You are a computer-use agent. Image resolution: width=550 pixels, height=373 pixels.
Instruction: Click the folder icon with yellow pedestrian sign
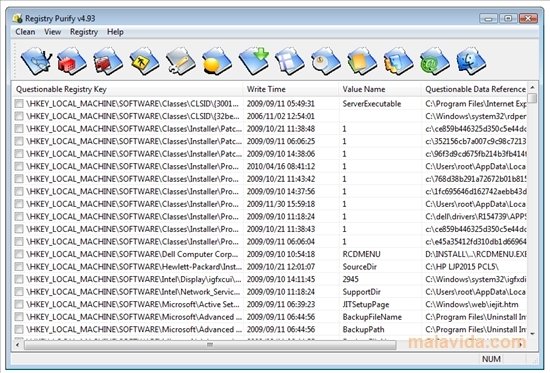145,61
